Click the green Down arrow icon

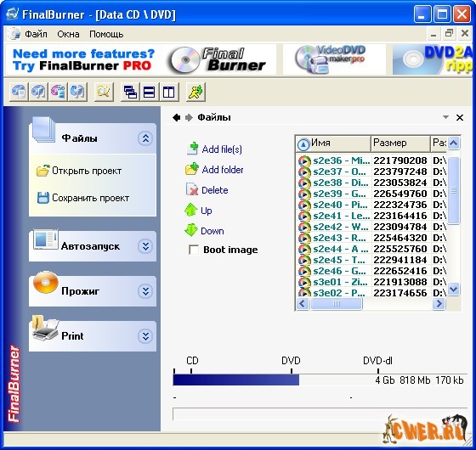191,230
